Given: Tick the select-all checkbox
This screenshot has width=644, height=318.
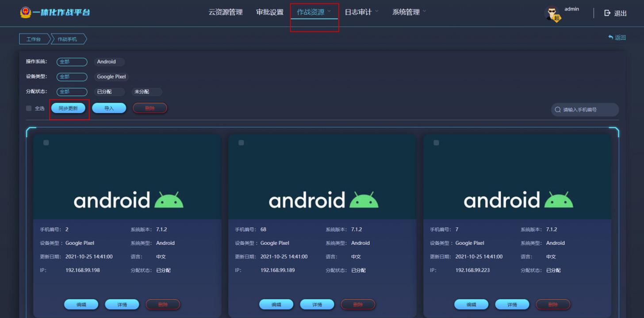Looking at the screenshot, I should tap(29, 108).
